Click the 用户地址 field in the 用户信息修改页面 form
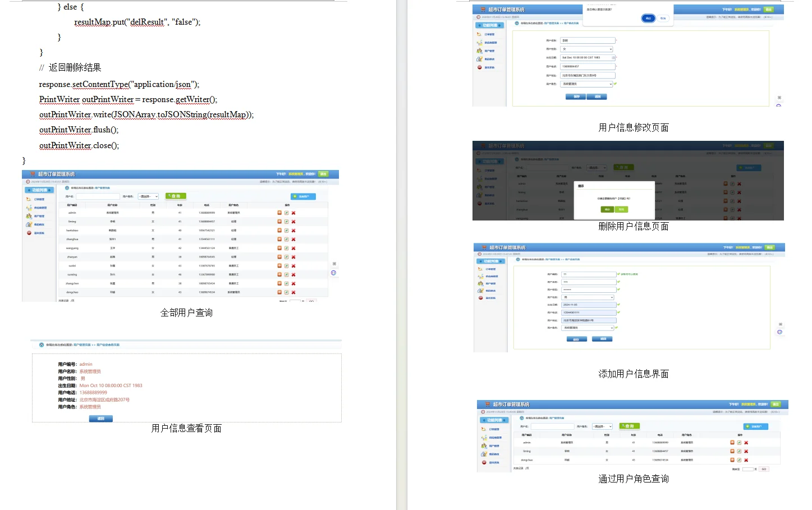This screenshot has width=812, height=510. pos(588,75)
